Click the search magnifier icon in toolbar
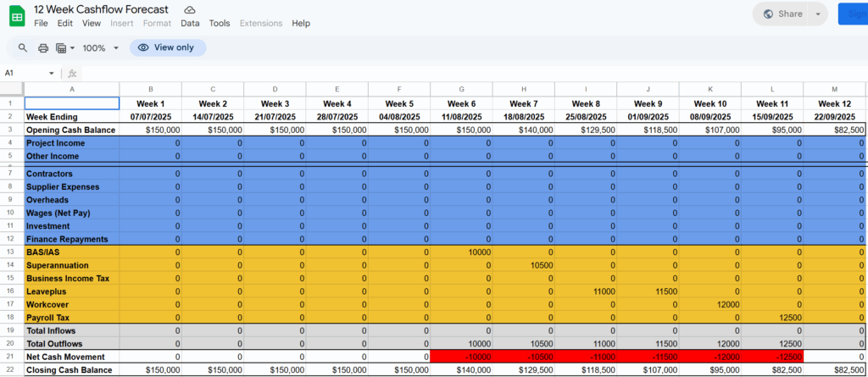 pos(23,48)
